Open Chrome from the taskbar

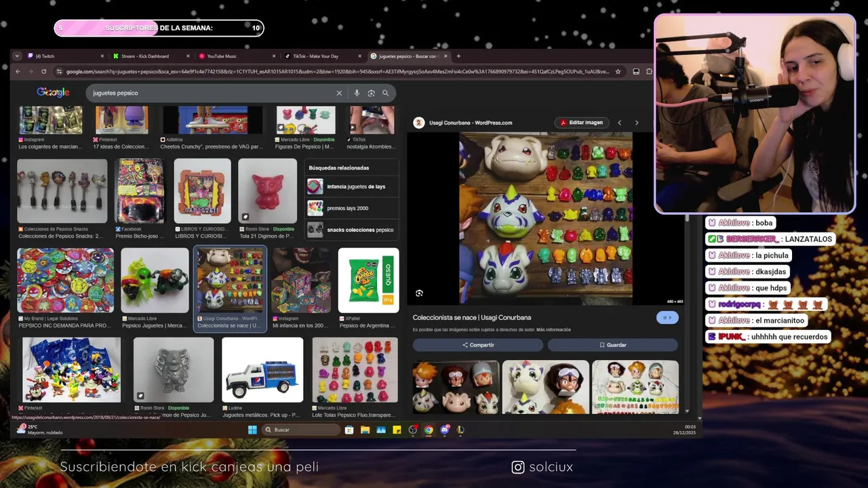click(429, 430)
